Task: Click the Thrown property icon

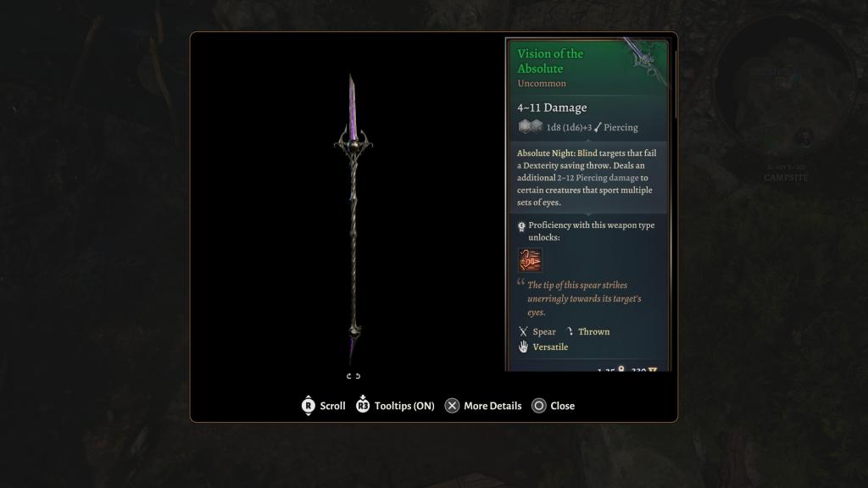Action: pos(570,331)
